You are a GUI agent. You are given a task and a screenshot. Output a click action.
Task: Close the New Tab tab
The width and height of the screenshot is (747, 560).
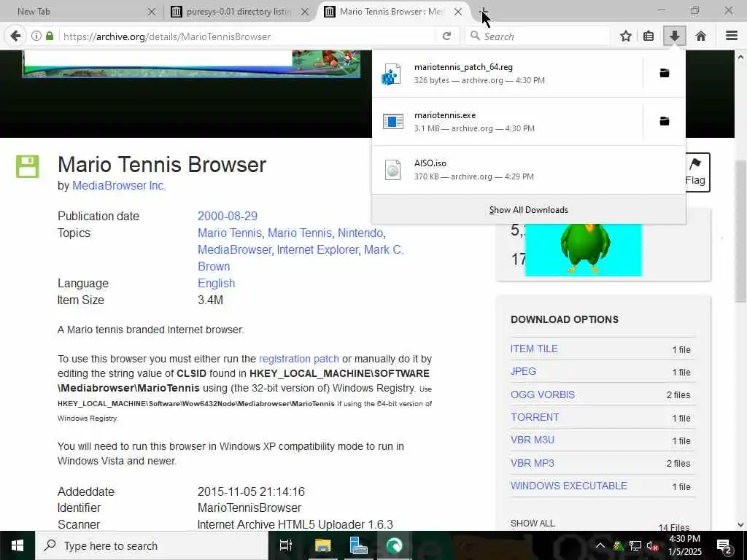[152, 12]
